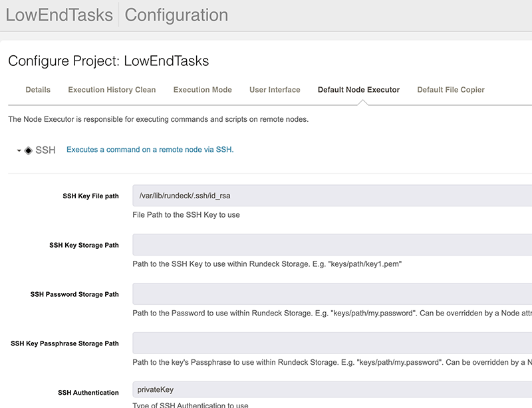Click the diamond SSH plugin icon
This screenshot has width=532, height=408.
tap(29, 150)
